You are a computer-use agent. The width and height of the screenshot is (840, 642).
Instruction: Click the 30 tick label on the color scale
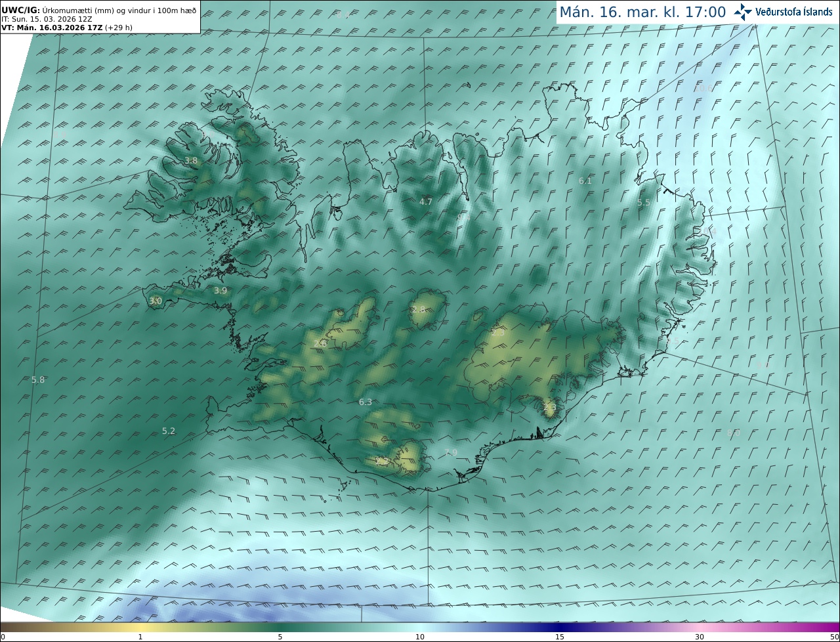(x=700, y=637)
